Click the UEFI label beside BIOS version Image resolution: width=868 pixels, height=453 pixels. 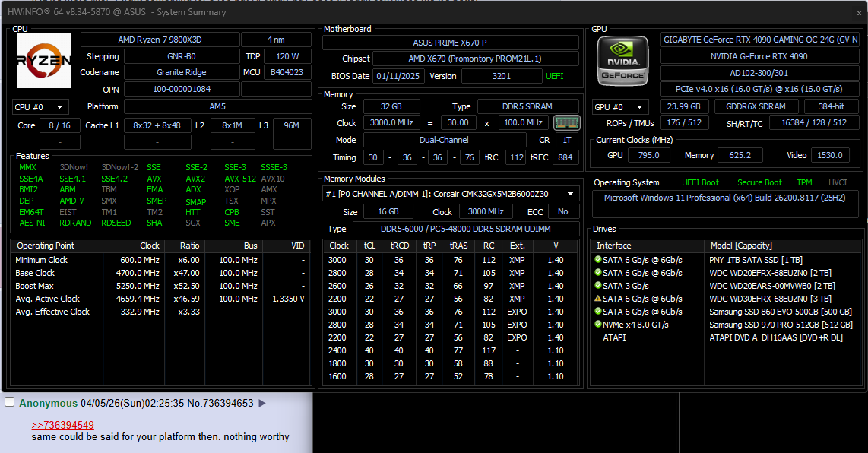click(555, 77)
